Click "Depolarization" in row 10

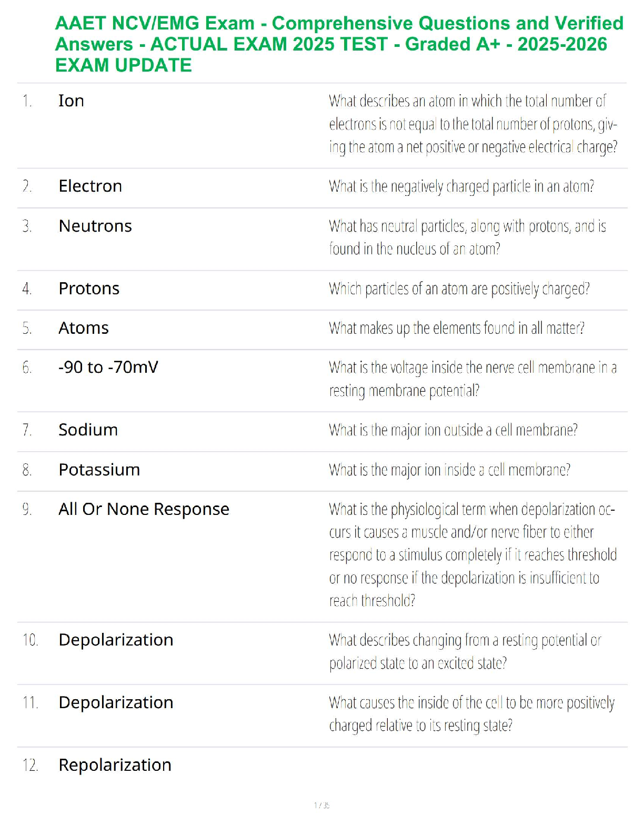coord(116,640)
